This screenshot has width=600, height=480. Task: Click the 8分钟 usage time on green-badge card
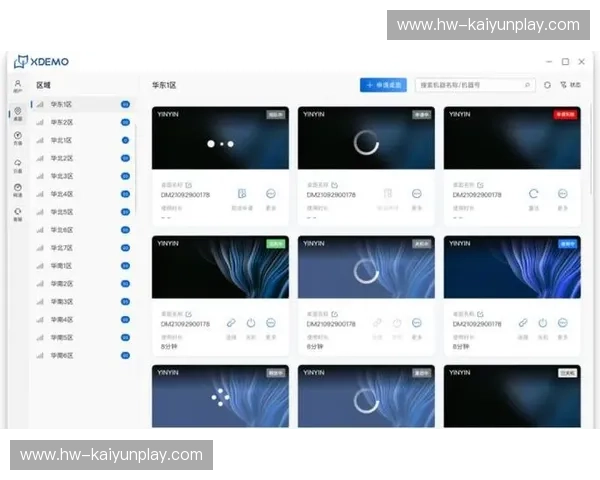pos(169,346)
